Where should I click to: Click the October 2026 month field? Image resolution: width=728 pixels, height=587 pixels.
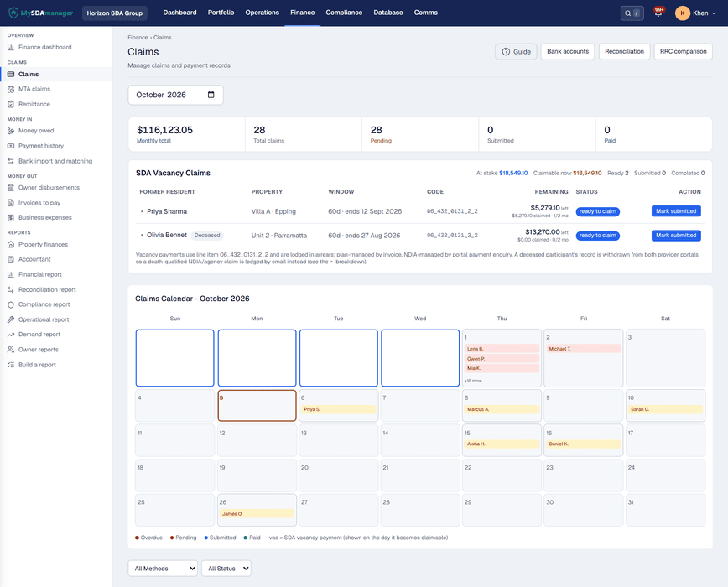(x=175, y=95)
